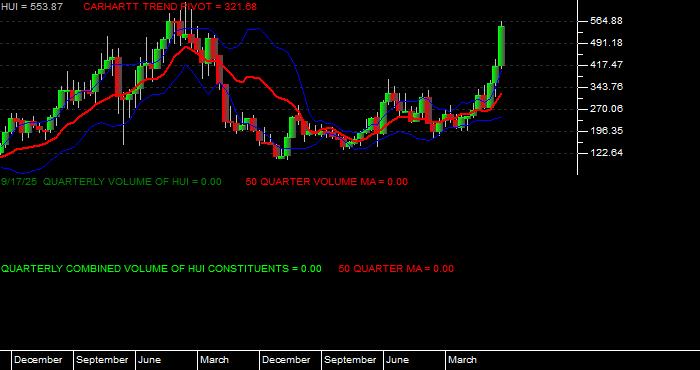
Task: Click the 122.64 price axis label
Action: click(x=606, y=153)
